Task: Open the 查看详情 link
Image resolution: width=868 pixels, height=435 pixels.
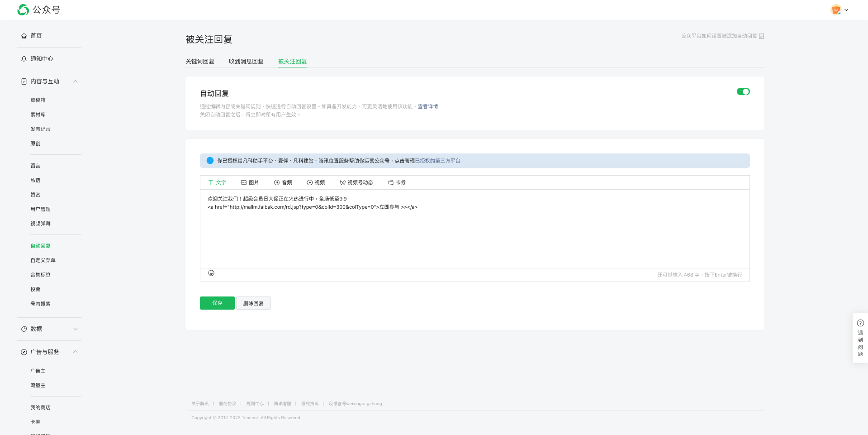Action: (x=427, y=106)
